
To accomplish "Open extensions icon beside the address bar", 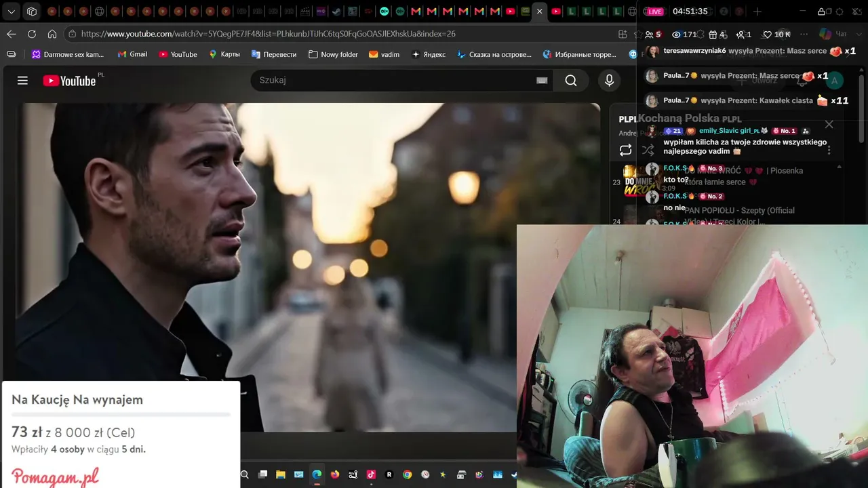I will (623, 34).
